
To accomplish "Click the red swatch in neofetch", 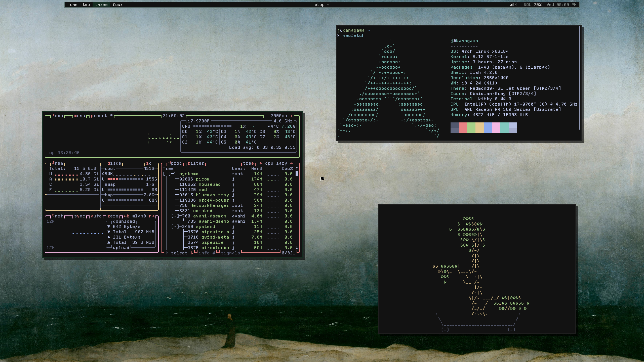I will (x=463, y=128).
